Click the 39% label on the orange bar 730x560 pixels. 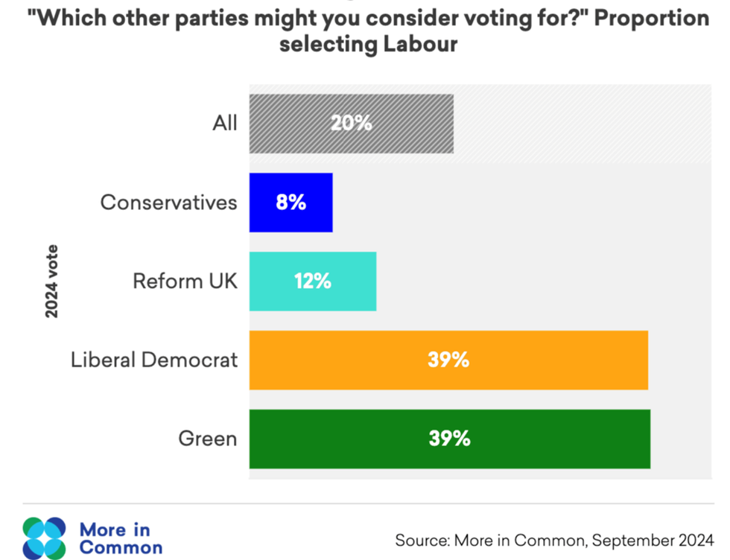pyautogui.click(x=448, y=360)
